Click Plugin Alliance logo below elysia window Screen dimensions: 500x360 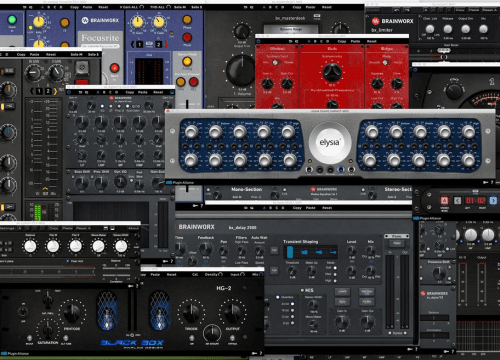(180, 183)
